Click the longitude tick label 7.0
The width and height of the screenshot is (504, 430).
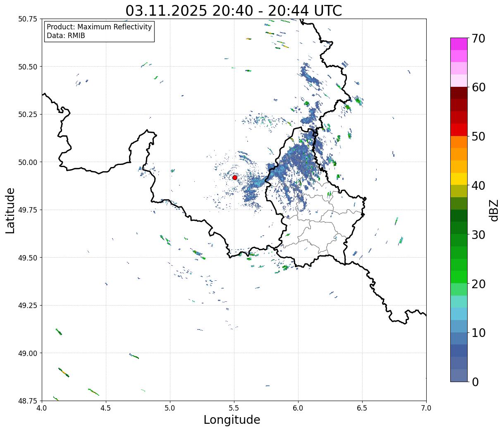tap(426, 408)
